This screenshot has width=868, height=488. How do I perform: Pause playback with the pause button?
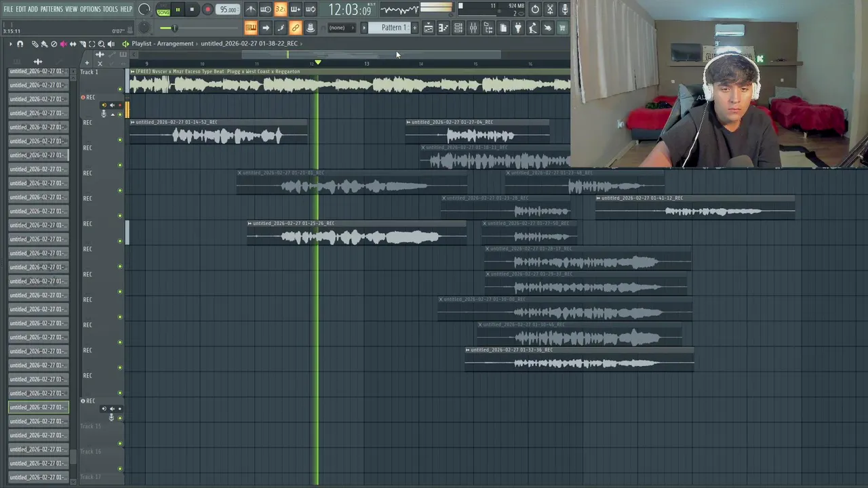(x=178, y=9)
